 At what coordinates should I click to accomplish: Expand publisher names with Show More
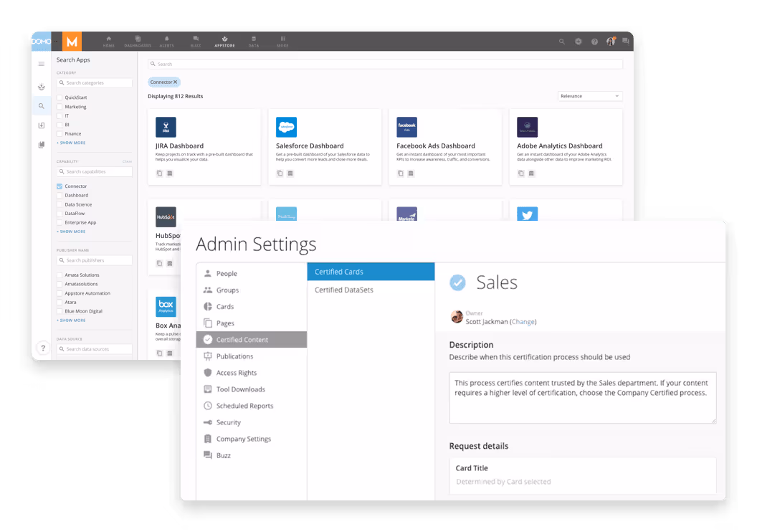click(x=72, y=320)
